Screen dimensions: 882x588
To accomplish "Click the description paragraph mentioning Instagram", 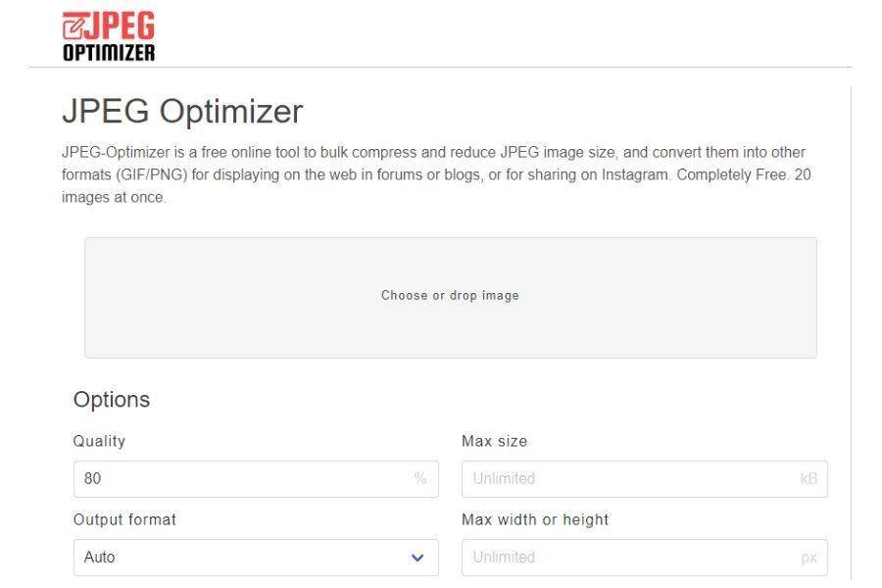I will click(436, 174).
